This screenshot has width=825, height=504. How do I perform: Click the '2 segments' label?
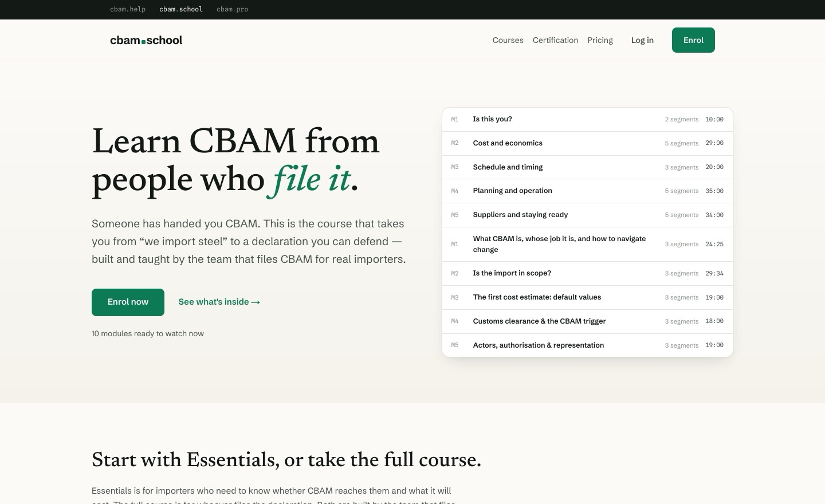click(x=682, y=119)
